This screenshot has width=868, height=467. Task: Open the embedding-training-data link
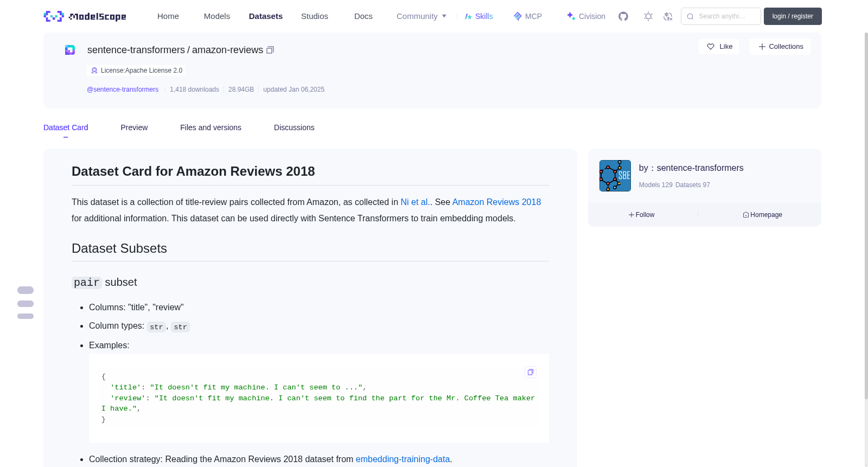[x=403, y=459]
